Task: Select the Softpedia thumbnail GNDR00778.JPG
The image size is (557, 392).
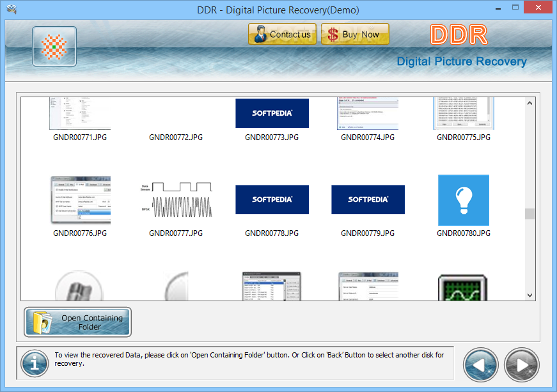Action: (x=272, y=200)
